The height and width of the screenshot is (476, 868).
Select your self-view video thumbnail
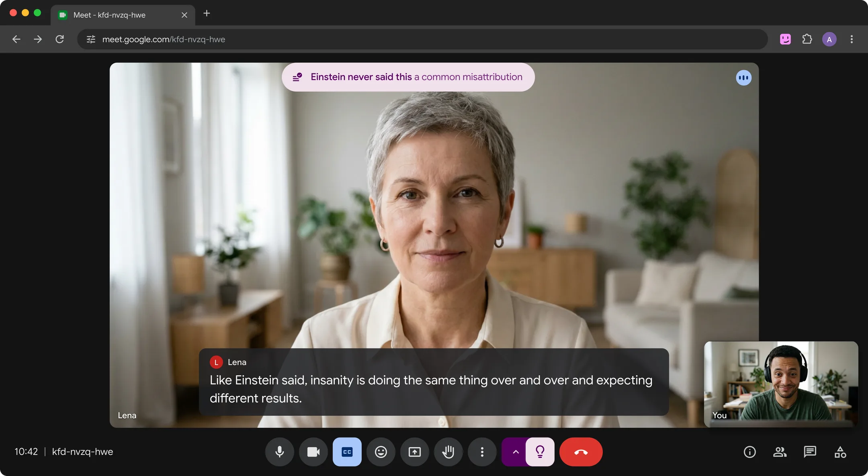[x=781, y=384]
